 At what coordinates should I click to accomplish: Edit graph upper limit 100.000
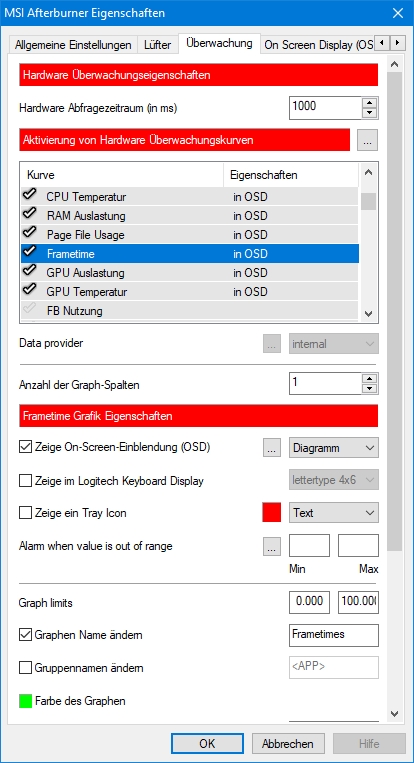click(359, 602)
